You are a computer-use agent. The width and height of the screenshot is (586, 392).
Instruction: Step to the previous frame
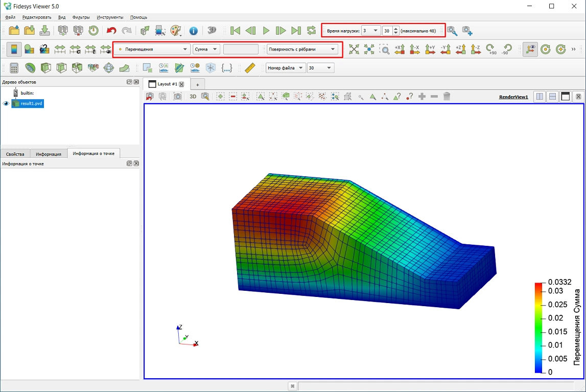(x=250, y=31)
